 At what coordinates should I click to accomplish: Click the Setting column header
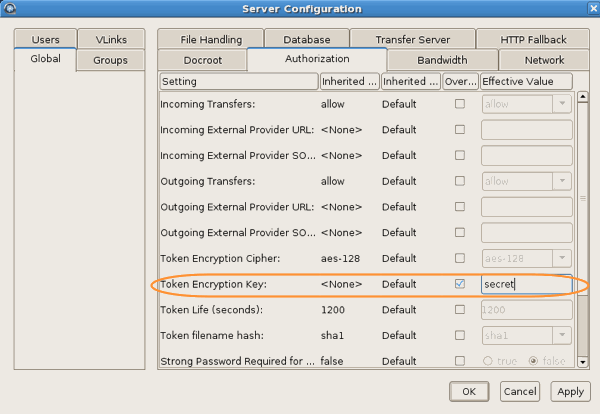coord(237,81)
